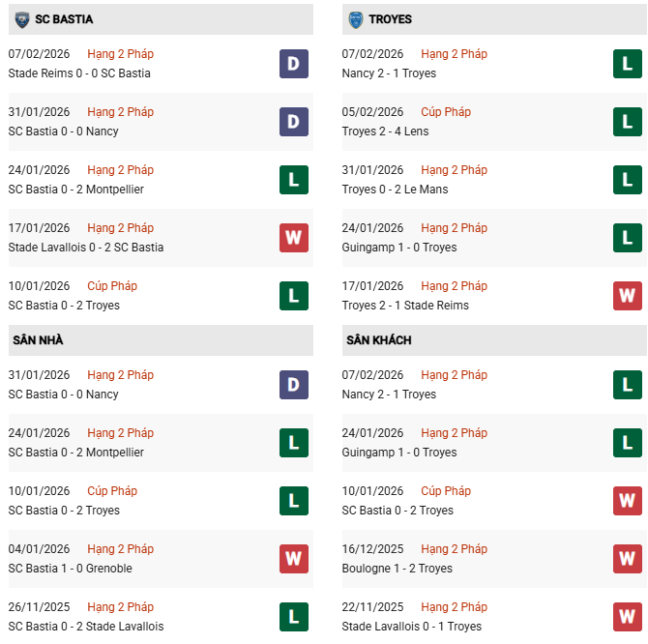Click L badge for SC Bastia 0-2 Stade Lavallois
The height and width of the screenshot is (644, 648).
pos(293,617)
